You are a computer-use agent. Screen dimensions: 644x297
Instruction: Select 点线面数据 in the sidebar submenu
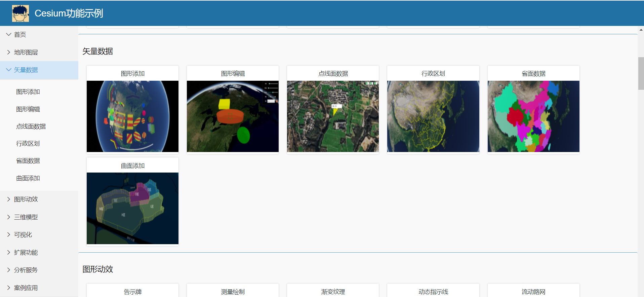[x=31, y=126]
